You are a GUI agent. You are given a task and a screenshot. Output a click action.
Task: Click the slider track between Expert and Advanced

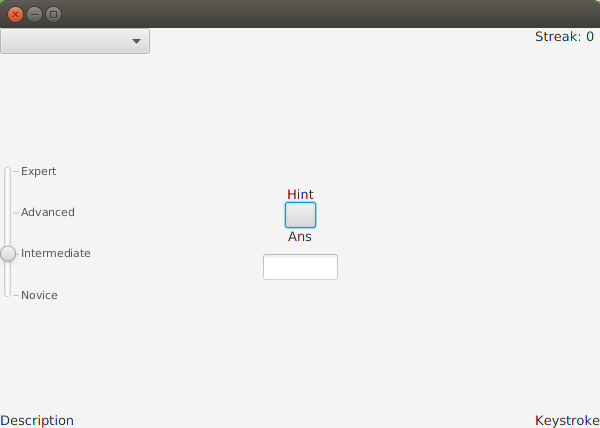click(x=8, y=192)
